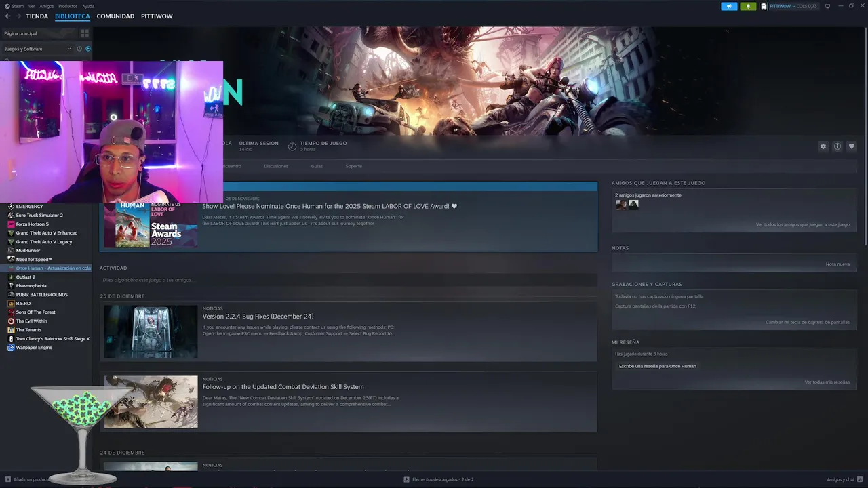Select Grand Theft Auto V Legacy

tap(44, 242)
